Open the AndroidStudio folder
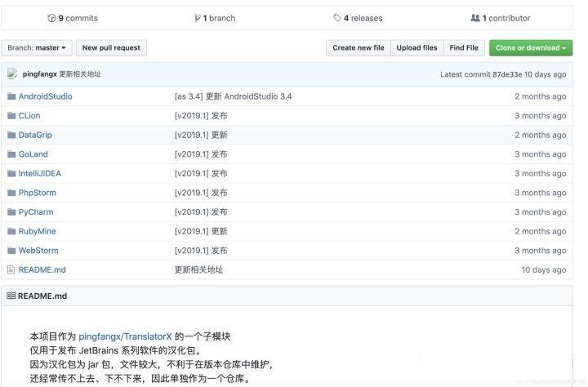The height and width of the screenshot is (387, 588). (46, 96)
